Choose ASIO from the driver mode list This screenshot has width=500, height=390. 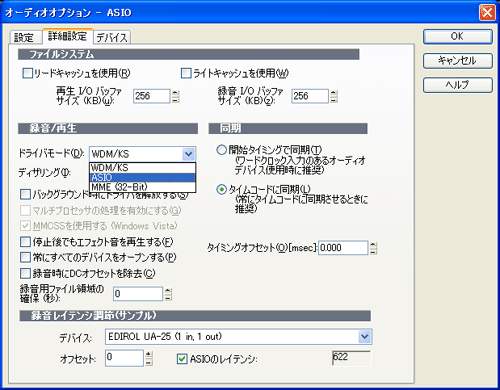(142, 177)
